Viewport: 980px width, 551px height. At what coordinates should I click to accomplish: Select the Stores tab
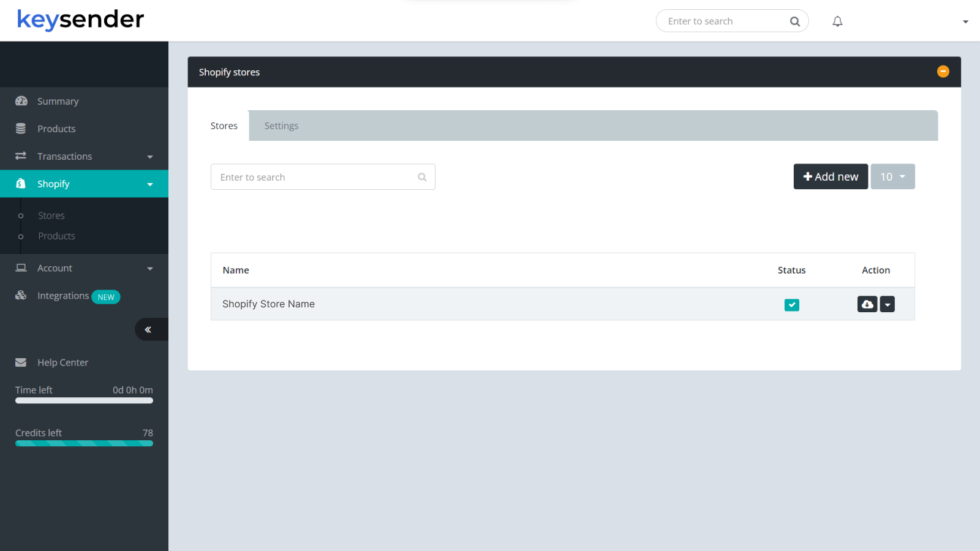tap(224, 126)
